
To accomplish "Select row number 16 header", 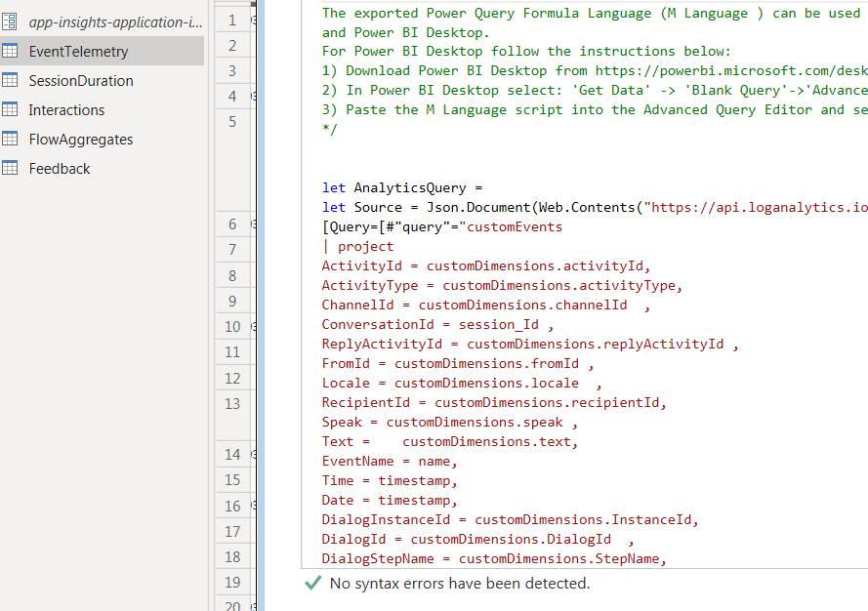I will [x=232, y=506].
